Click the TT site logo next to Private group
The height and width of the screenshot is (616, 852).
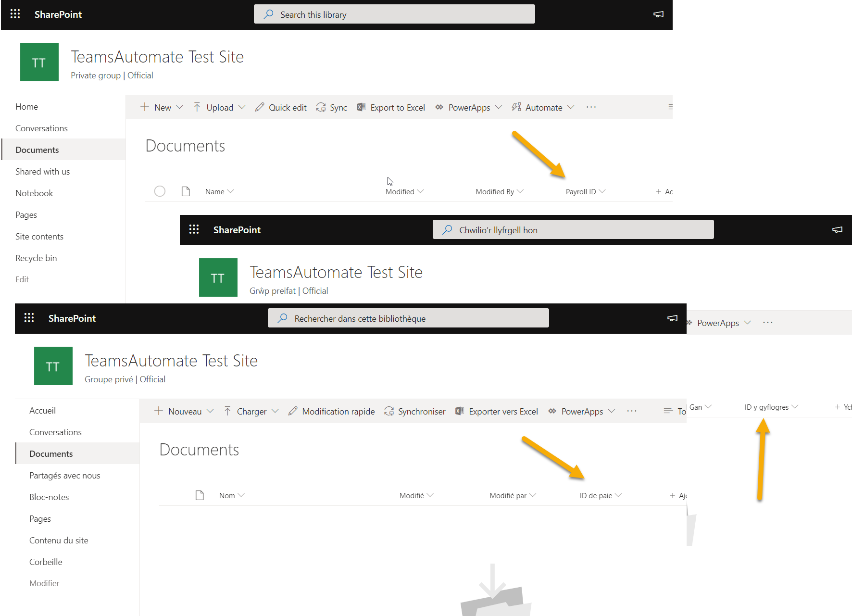39,62
